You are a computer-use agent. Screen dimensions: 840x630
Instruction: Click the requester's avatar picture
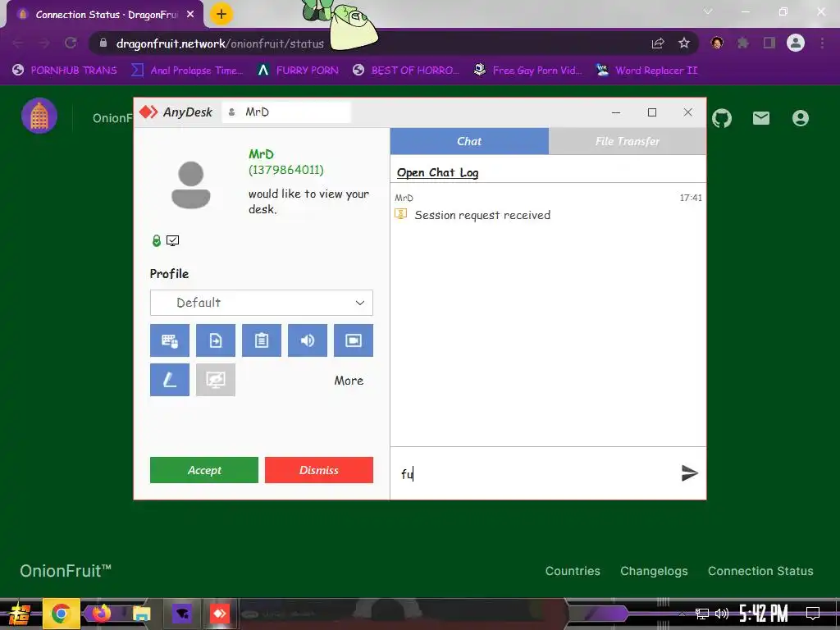coord(190,185)
